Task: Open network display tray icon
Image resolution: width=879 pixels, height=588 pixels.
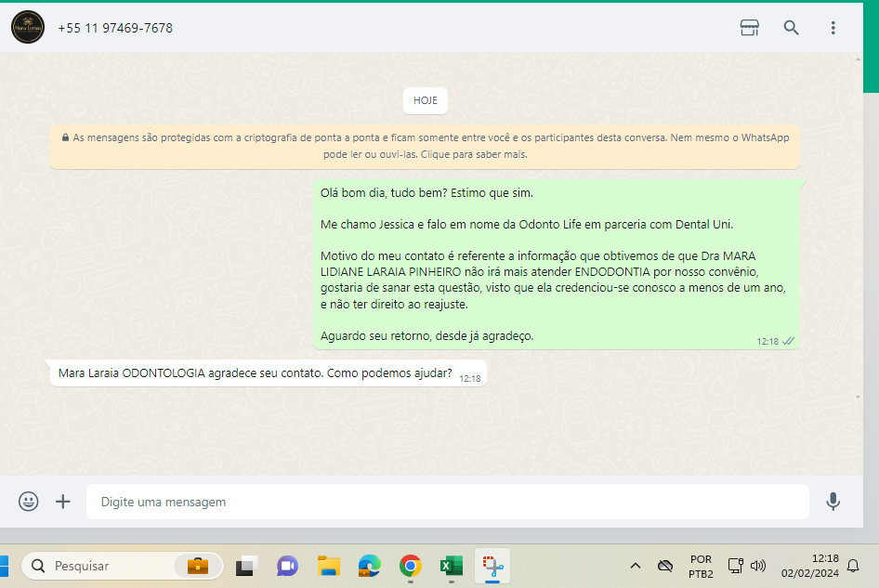Action: pyautogui.click(x=735, y=566)
